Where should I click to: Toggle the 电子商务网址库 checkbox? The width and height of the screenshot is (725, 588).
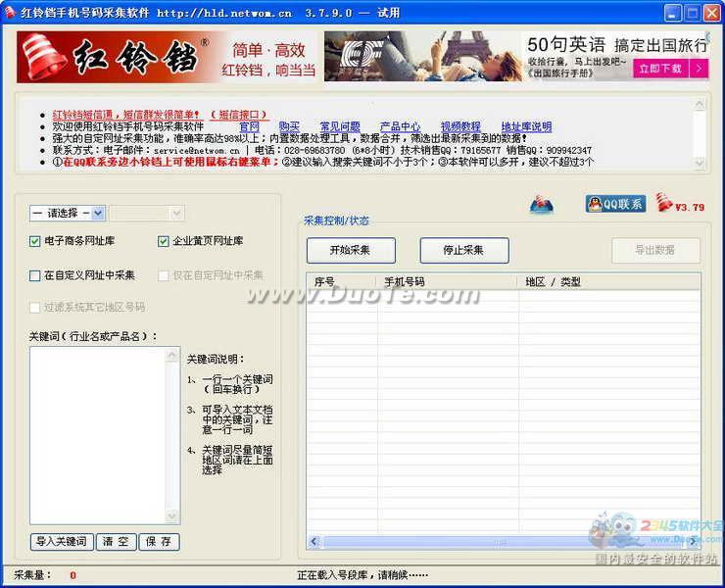(x=35, y=241)
